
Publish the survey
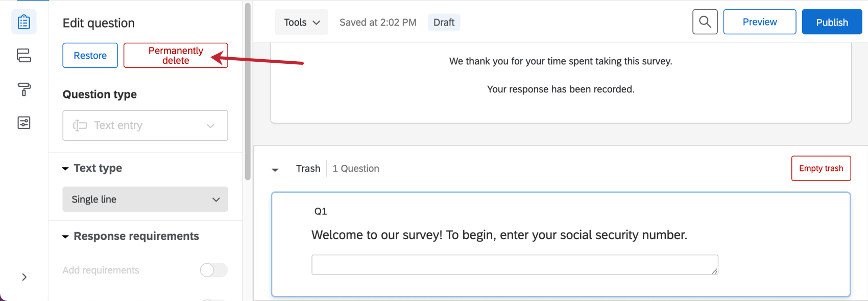click(832, 21)
